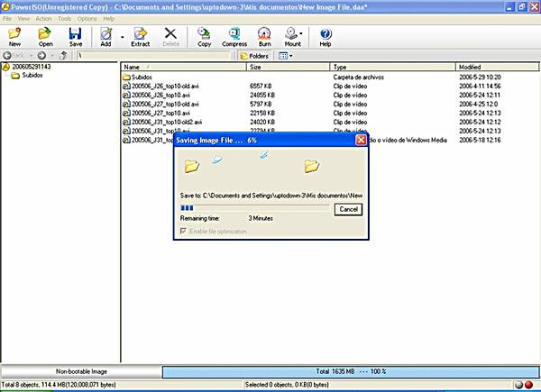This screenshot has width=541, height=392.
Task: Click the PowerISO title bar app icon
Action: (5, 6)
